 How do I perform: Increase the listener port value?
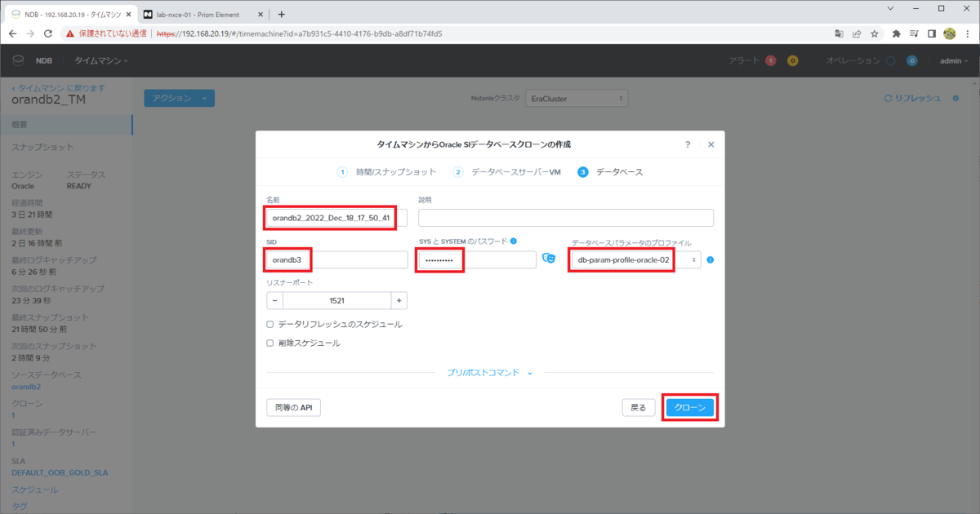tap(399, 300)
